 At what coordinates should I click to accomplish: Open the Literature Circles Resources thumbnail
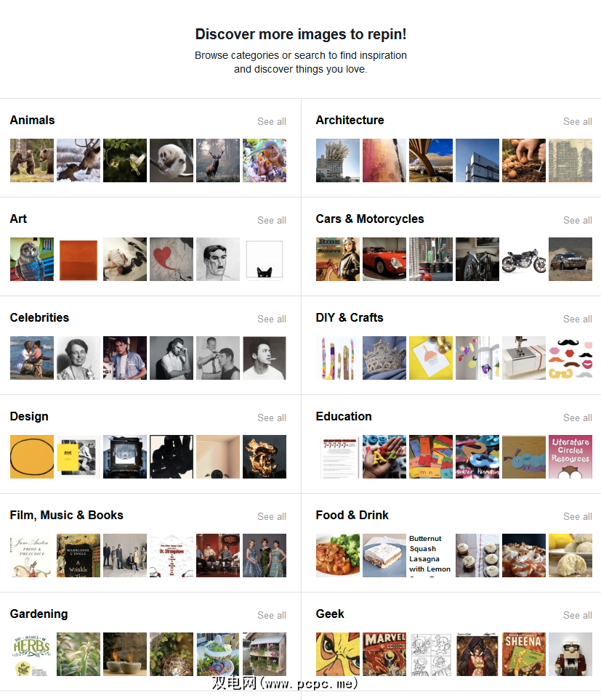570,456
